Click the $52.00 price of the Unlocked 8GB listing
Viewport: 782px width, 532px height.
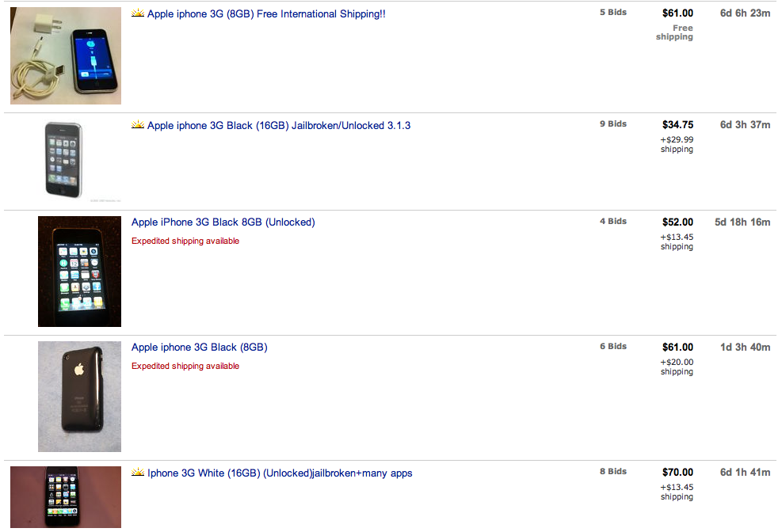[x=677, y=222]
